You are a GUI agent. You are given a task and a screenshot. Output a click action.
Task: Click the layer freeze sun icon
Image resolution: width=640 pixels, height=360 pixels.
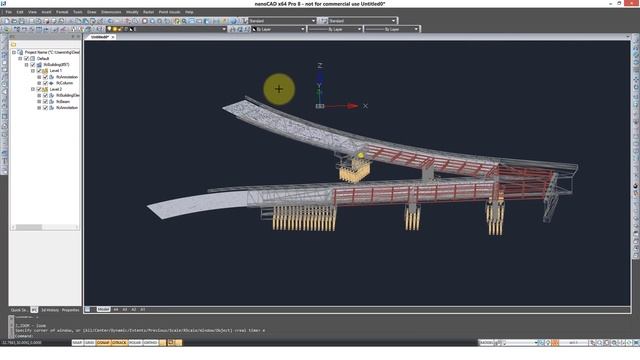[x=115, y=29]
